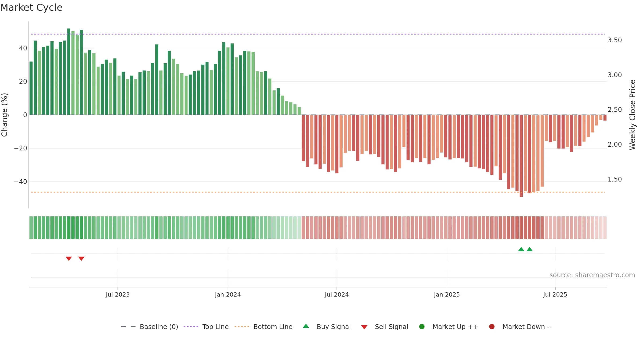Click the 2.50 price axis value
This screenshot has width=644, height=362.
(x=615, y=110)
